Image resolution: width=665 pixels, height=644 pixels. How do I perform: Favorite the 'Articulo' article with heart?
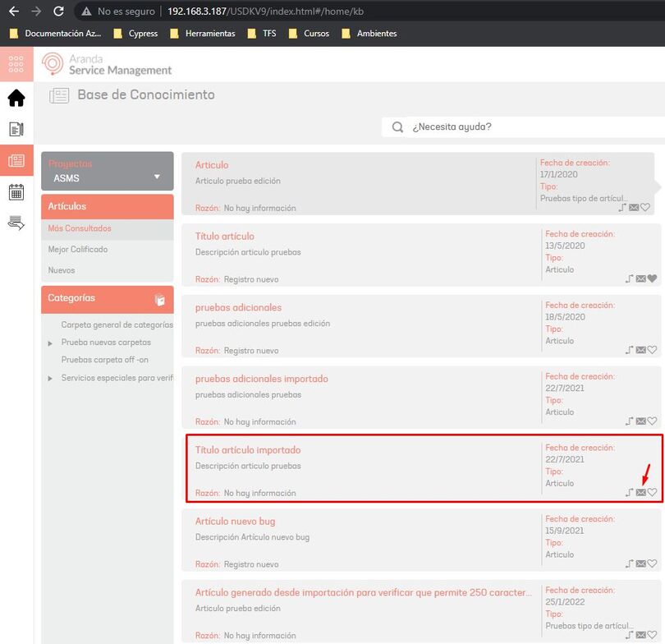(x=645, y=208)
